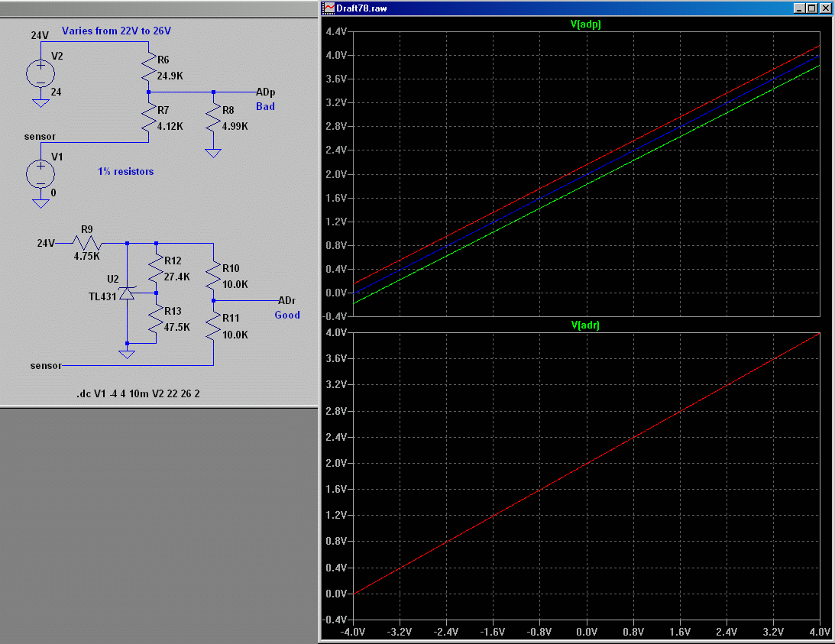Click the 4.12K value of R7
This screenshot has height=644, width=835.
coord(170,126)
